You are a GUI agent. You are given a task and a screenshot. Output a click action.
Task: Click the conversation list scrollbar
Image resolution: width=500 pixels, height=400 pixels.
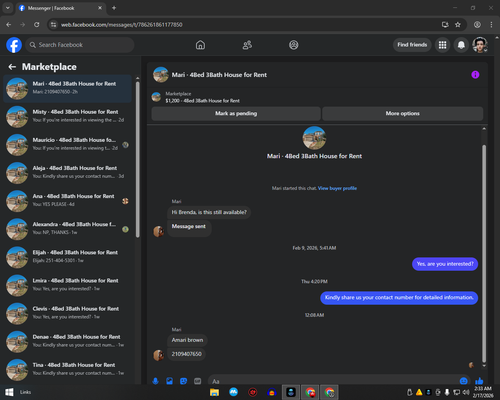pos(138,159)
